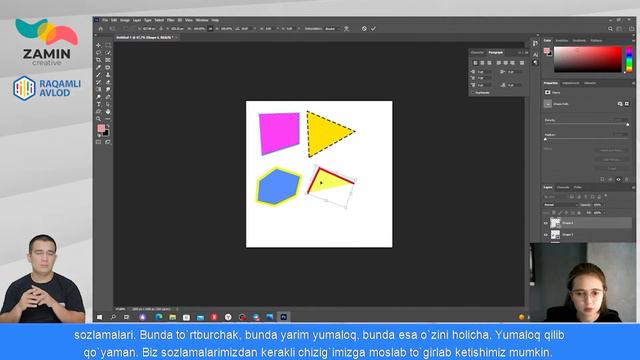Justify all text in the Paragraph panel

point(522,63)
